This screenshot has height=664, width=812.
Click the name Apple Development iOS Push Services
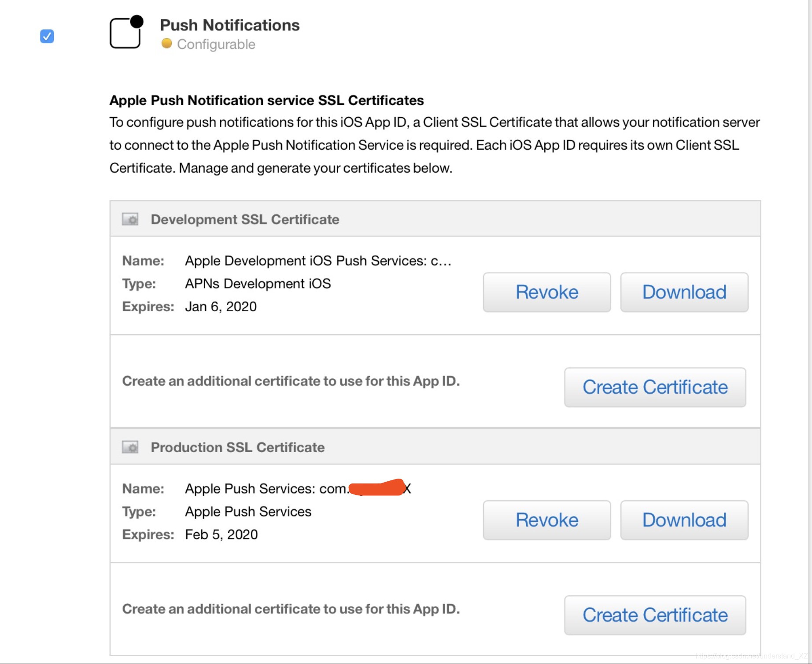pos(318,261)
